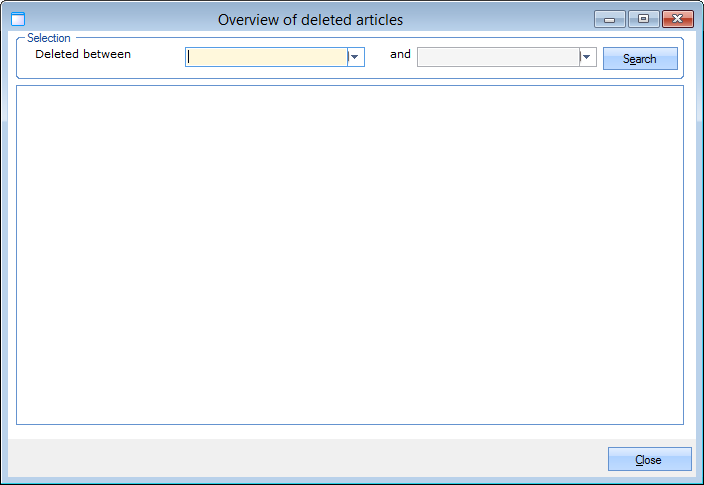Open the start date calendar dropdown arrow
704x485 pixels.
coord(355,57)
